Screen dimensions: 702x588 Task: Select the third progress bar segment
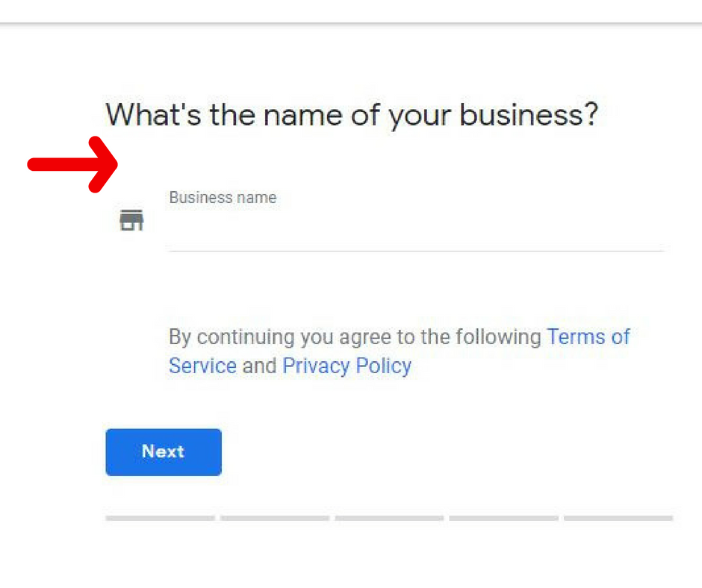[x=389, y=517]
